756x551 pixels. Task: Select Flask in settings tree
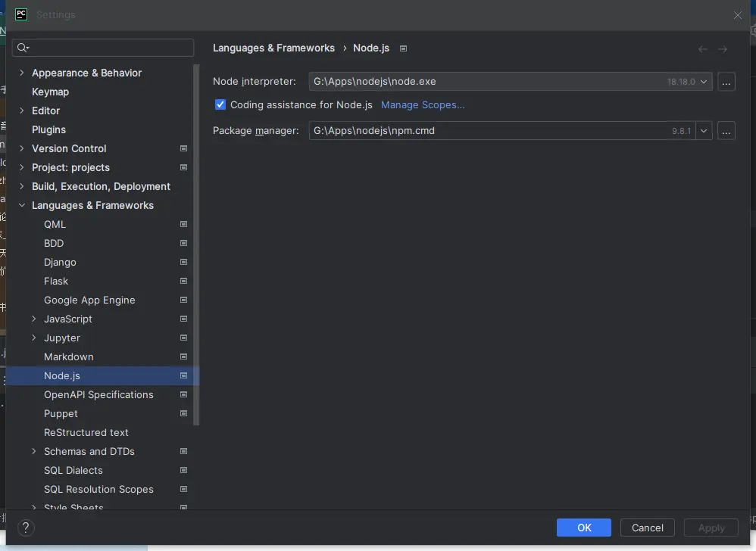[56, 281]
